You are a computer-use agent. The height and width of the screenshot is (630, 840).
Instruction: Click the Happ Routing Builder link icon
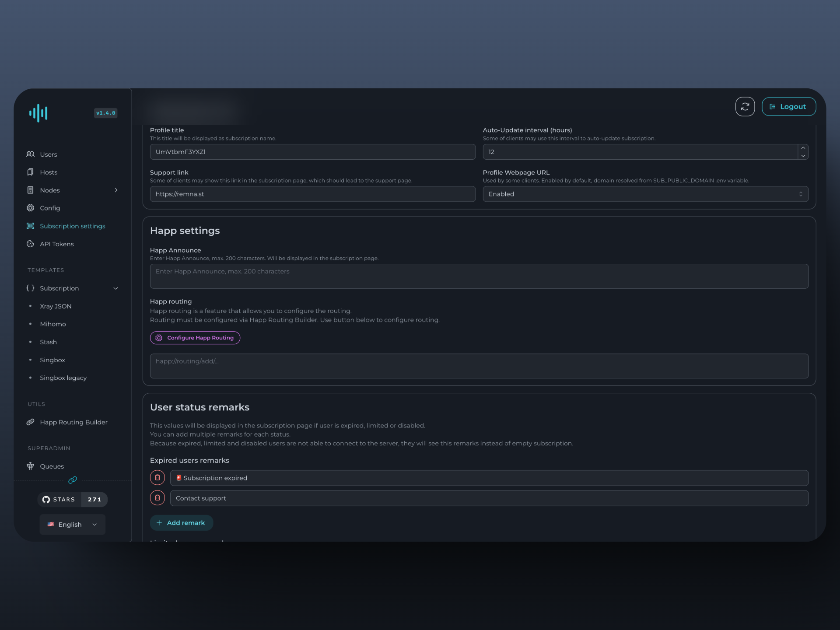[30, 422]
